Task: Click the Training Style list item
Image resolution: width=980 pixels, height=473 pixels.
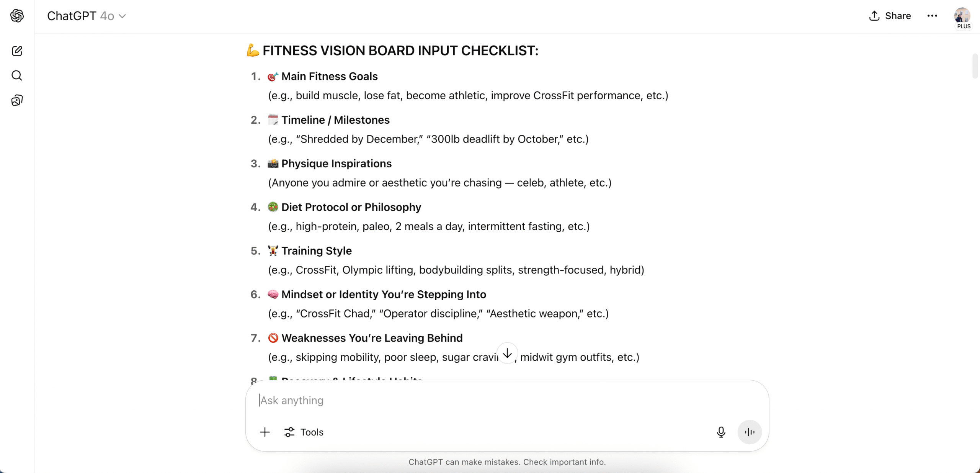Action: (x=447, y=260)
